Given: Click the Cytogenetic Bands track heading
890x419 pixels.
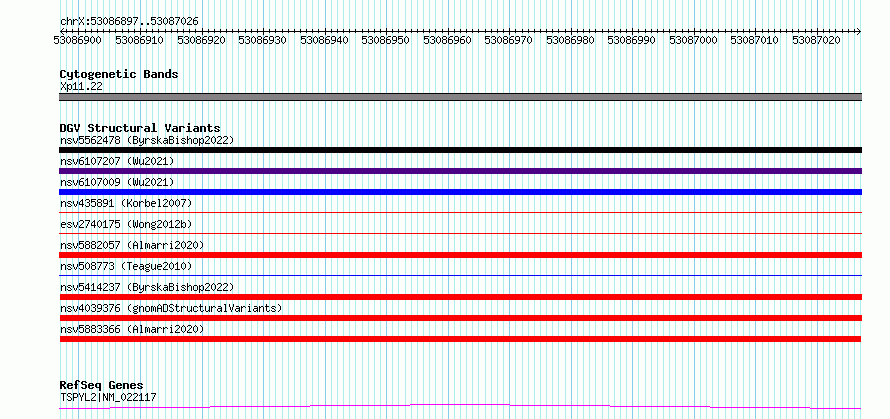Looking at the screenshot, I should tap(119, 74).
